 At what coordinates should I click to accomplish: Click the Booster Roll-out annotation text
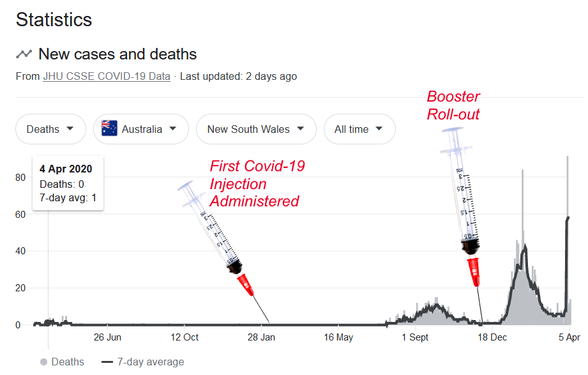point(453,105)
